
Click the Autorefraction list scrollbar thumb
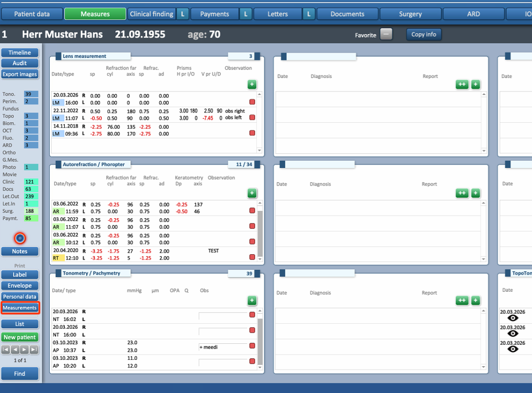click(260, 233)
